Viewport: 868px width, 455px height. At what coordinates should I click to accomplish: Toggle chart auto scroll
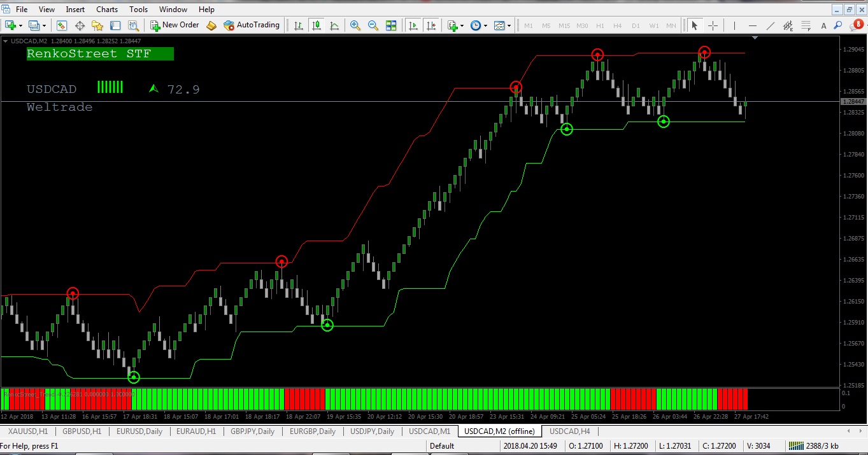pos(413,25)
